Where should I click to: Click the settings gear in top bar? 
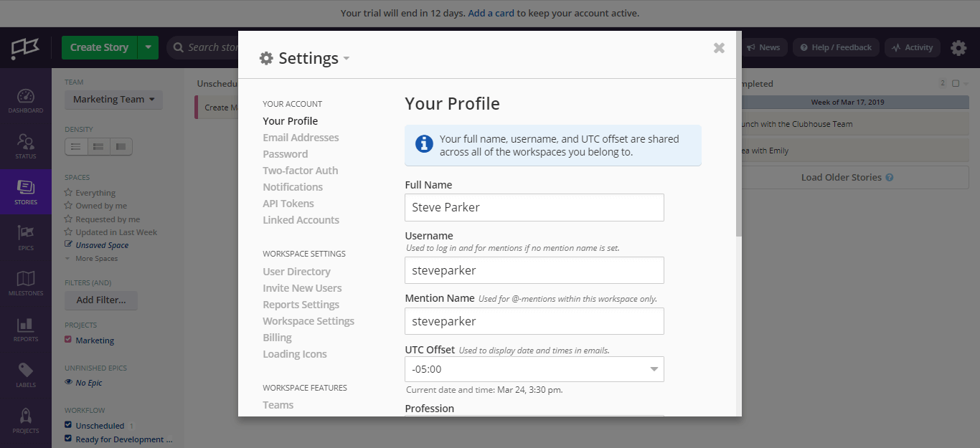[x=958, y=48]
